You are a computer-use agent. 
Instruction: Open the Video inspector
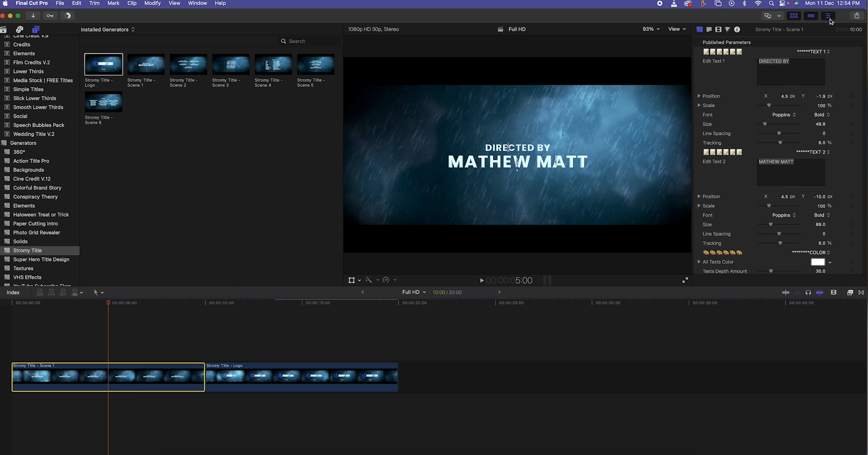click(x=719, y=29)
